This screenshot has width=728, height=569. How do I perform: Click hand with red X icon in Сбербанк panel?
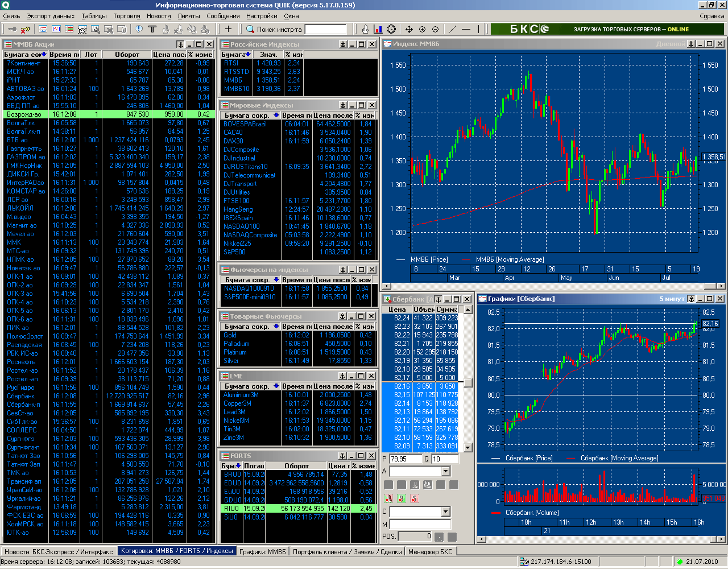click(389, 498)
